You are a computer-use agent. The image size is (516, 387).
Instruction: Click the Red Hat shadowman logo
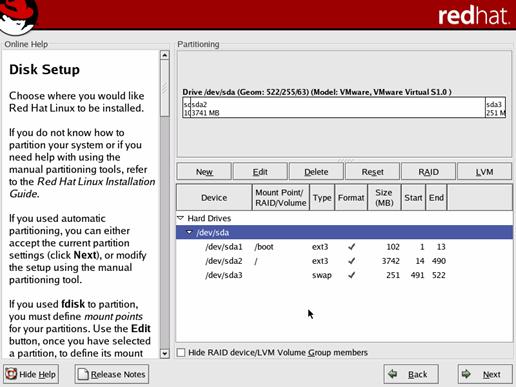(x=18, y=16)
